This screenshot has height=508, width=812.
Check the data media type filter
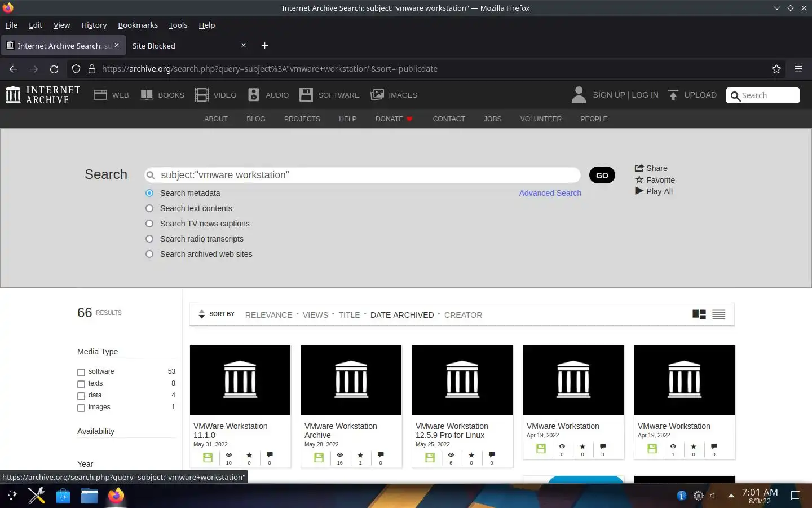(81, 396)
